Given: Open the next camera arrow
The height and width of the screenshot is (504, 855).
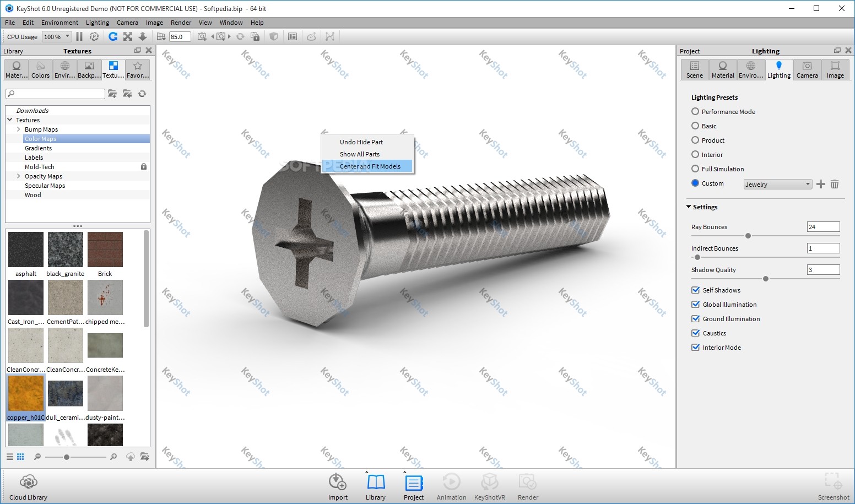Looking at the screenshot, I should click(229, 36).
